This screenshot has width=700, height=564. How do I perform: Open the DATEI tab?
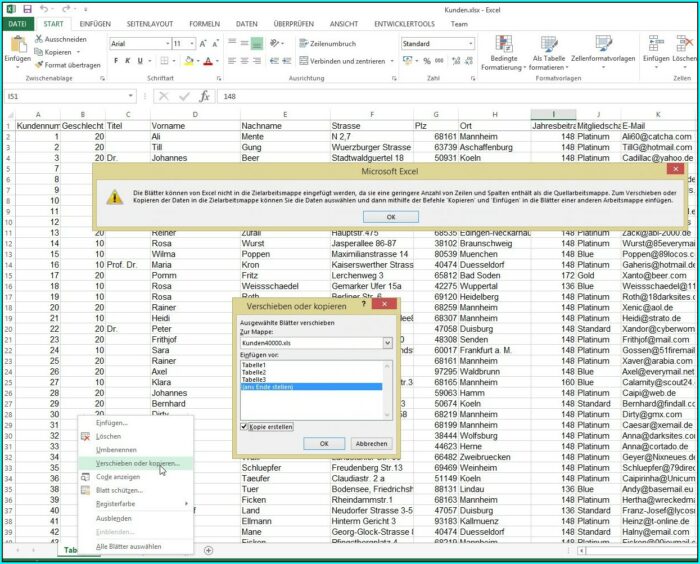click(x=17, y=24)
